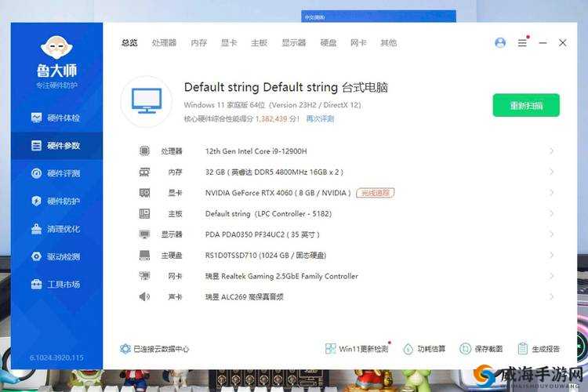Click the Default string LPC Controller text
This screenshot has width=588, height=392.
pos(268,213)
